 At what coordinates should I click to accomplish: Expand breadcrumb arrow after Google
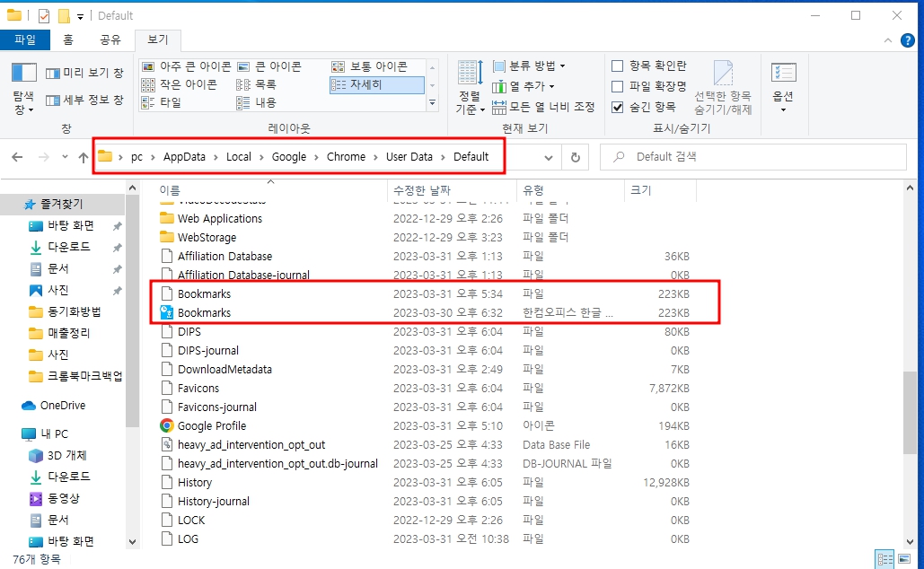coord(316,157)
